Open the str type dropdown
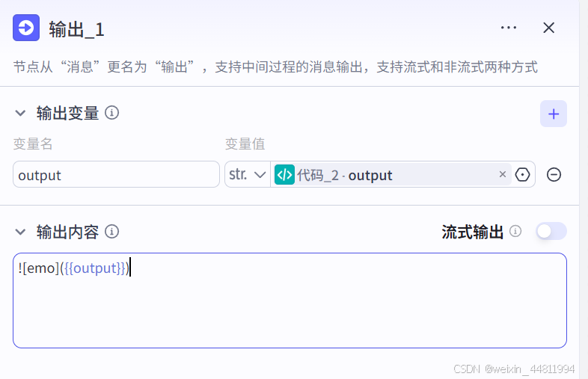Viewport: 588px width, 379px height. [x=247, y=174]
